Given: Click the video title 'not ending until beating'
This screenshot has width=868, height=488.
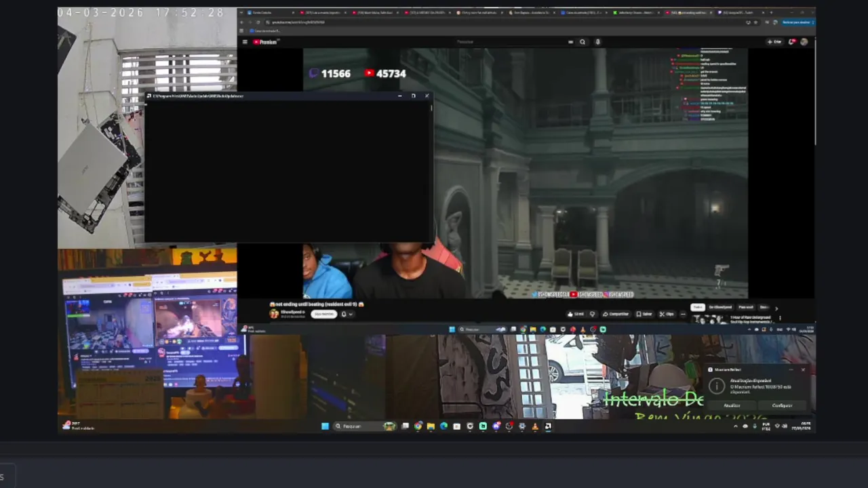Looking at the screenshot, I should click(x=317, y=304).
